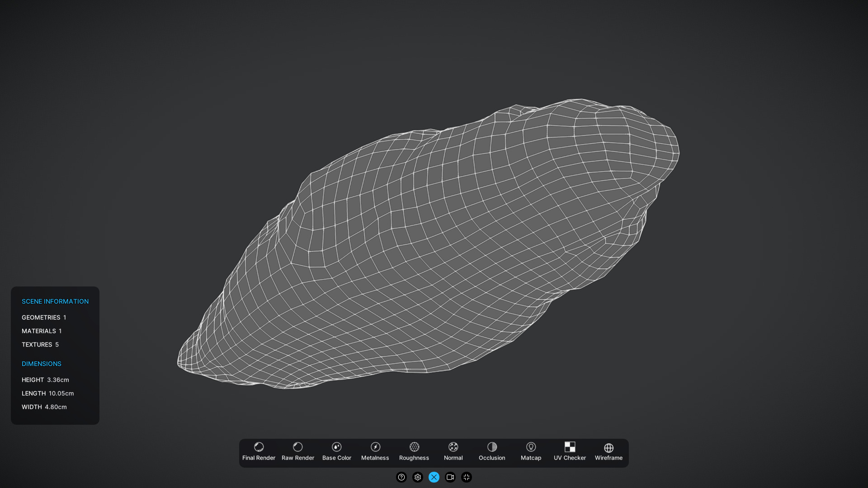Click the MATERIALS 1 entry

[x=42, y=331]
